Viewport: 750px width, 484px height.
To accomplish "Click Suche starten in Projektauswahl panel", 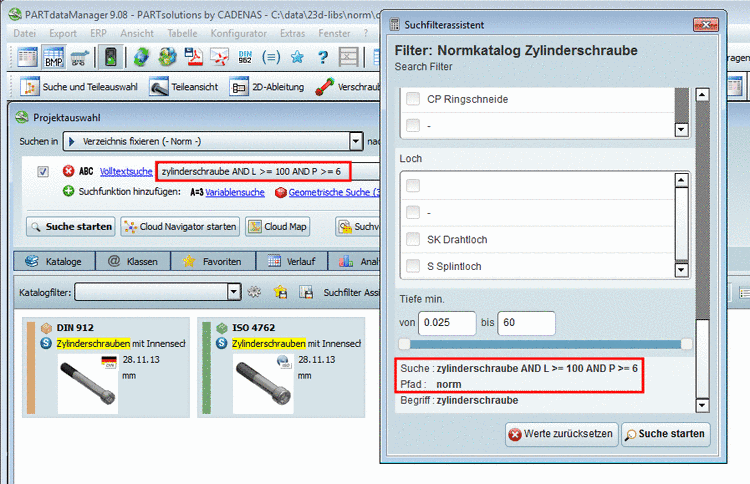I will [x=71, y=226].
